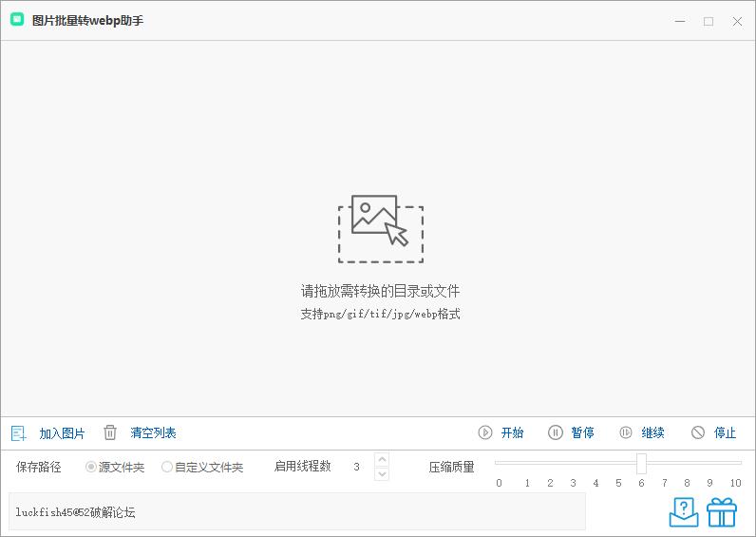Click 支持png/gif/tif/jpg/webp格式 text

(x=381, y=314)
